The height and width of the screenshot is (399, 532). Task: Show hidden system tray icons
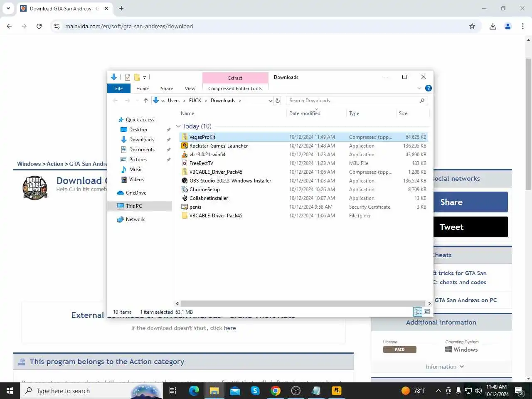point(438,391)
